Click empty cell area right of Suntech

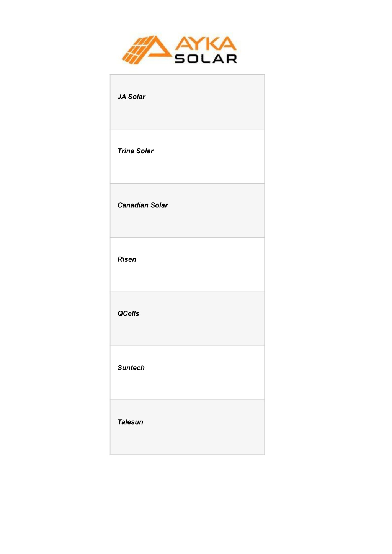point(204,373)
